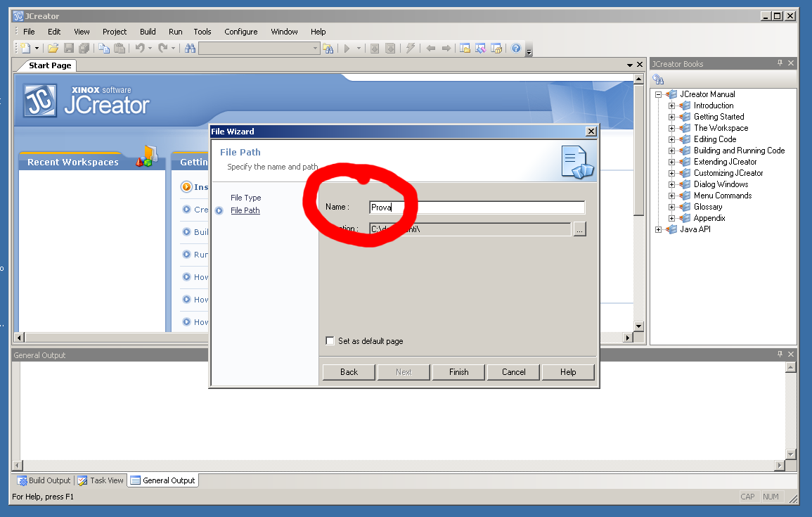Select Editing Code in the books tree
The height and width of the screenshot is (517, 812).
[714, 139]
